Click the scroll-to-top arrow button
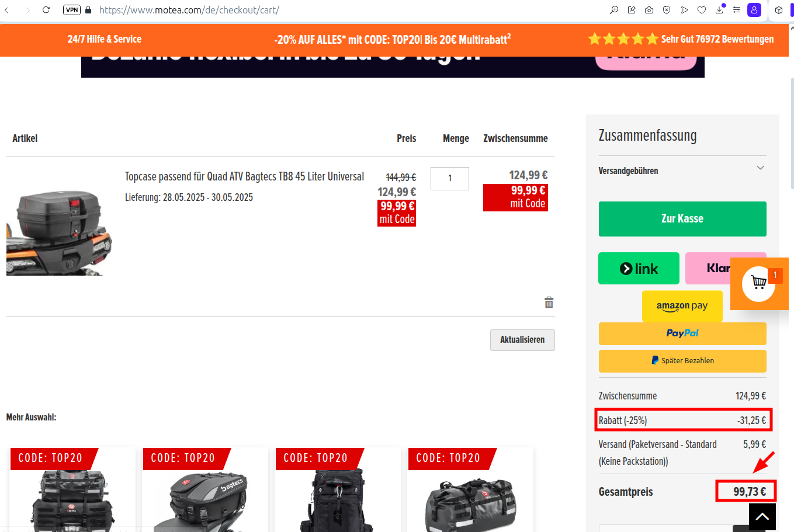This screenshot has height=532, width=794. [762, 517]
